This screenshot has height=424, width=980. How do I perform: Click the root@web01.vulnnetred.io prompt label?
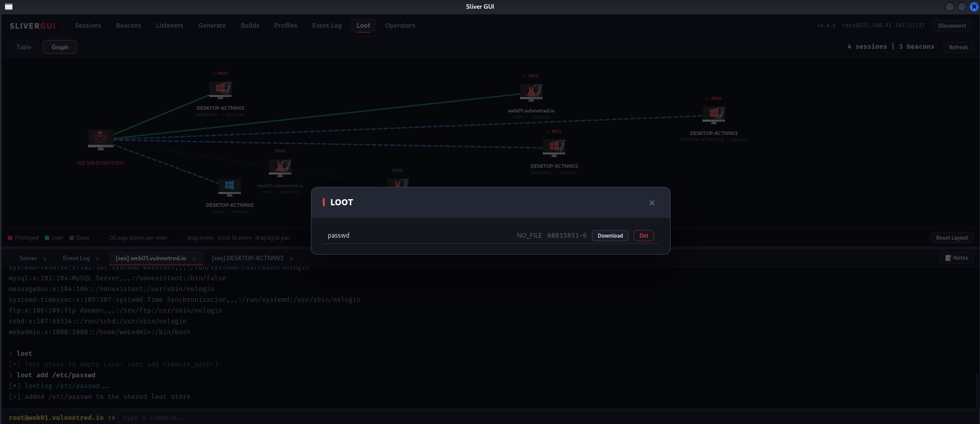(62, 418)
